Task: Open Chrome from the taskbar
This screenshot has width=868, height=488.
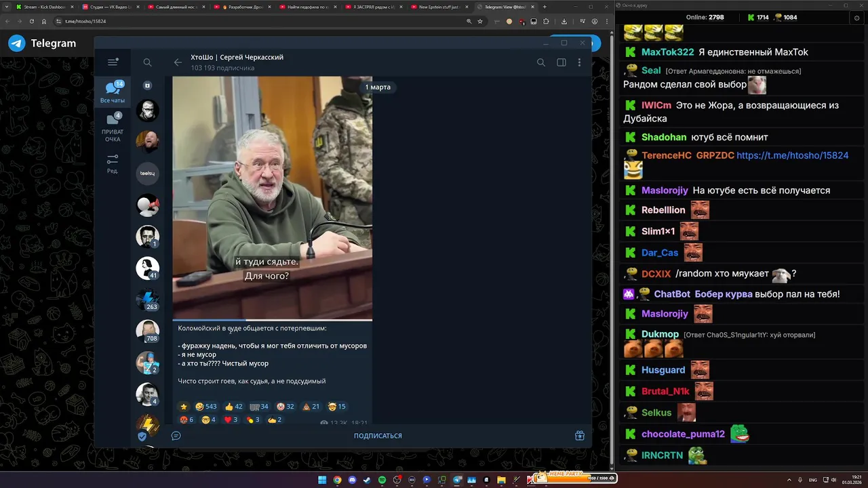Action: tap(337, 480)
